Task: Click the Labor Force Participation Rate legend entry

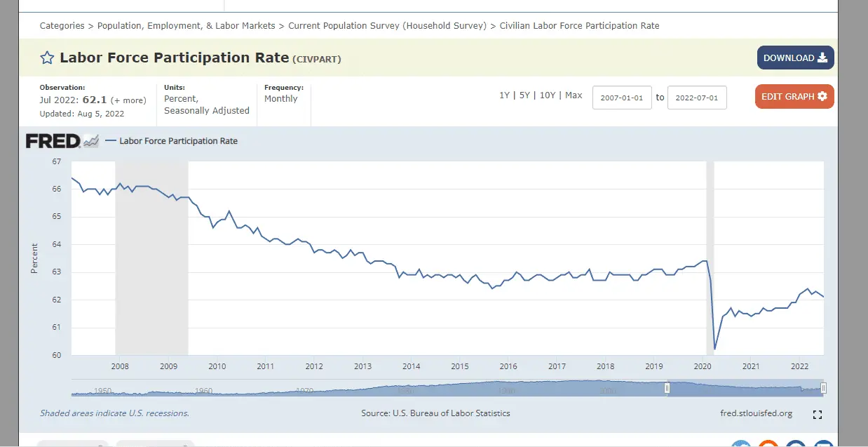Action: pyautogui.click(x=178, y=141)
